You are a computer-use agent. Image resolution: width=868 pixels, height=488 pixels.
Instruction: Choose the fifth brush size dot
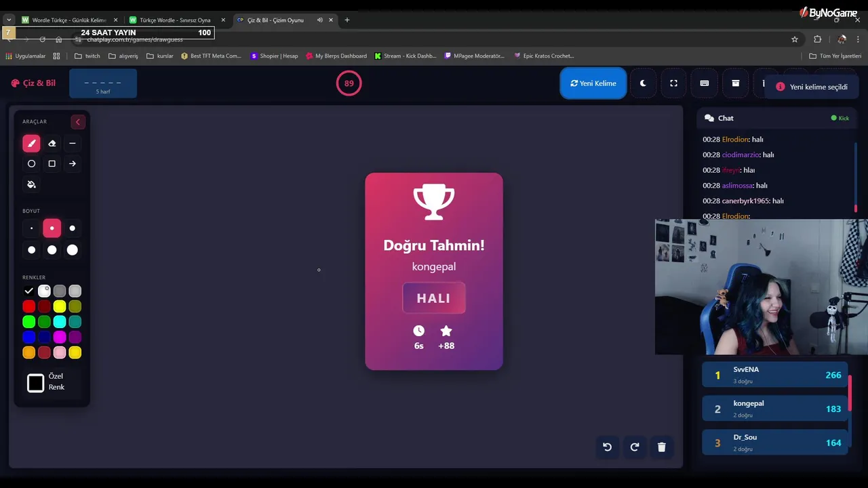(x=52, y=250)
